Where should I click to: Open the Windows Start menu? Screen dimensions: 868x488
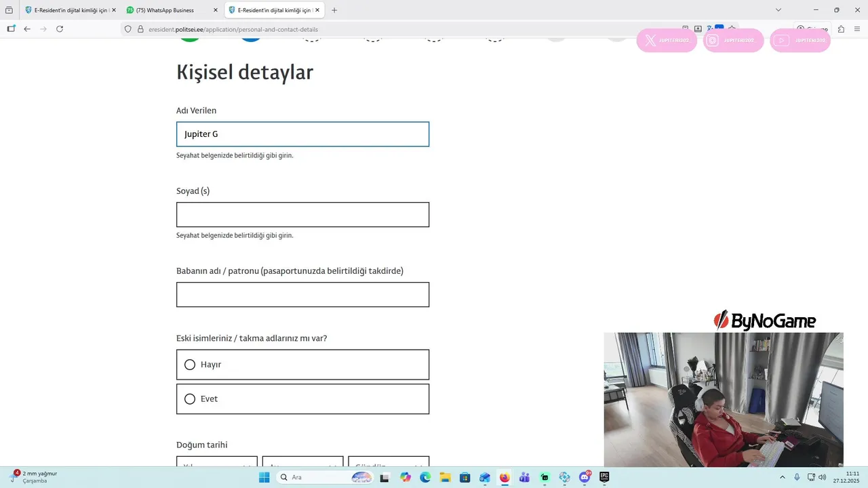pyautogui.click(x=264, y=477)
